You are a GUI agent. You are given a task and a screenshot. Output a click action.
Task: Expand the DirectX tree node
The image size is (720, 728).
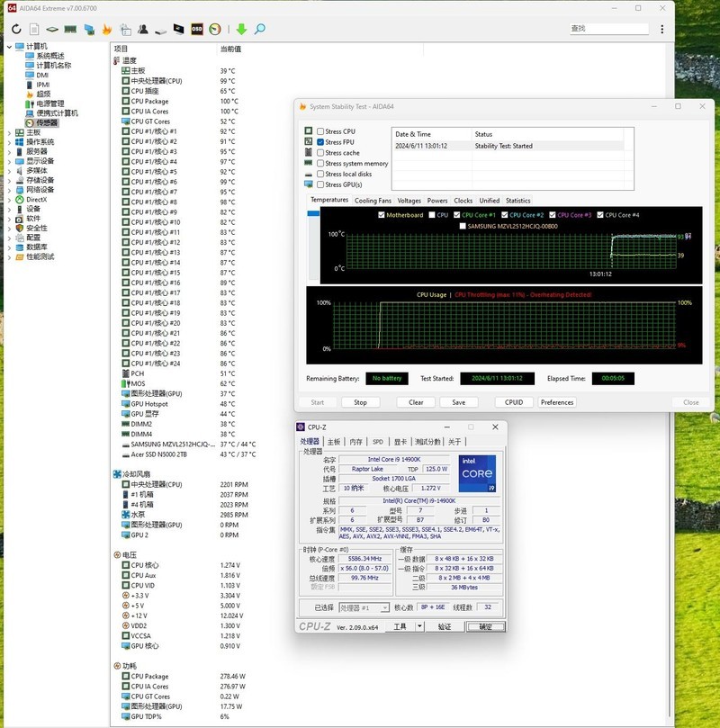tap(9, 200)
